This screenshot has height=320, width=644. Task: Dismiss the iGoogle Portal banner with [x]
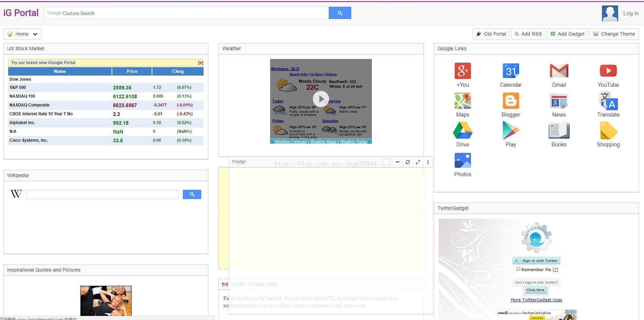[201, 63]
